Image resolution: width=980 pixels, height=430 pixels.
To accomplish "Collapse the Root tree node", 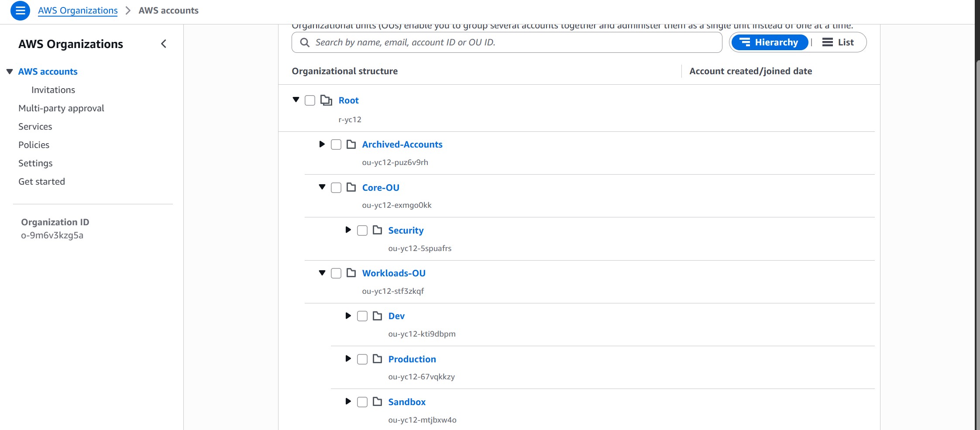I will coord(296,100).
